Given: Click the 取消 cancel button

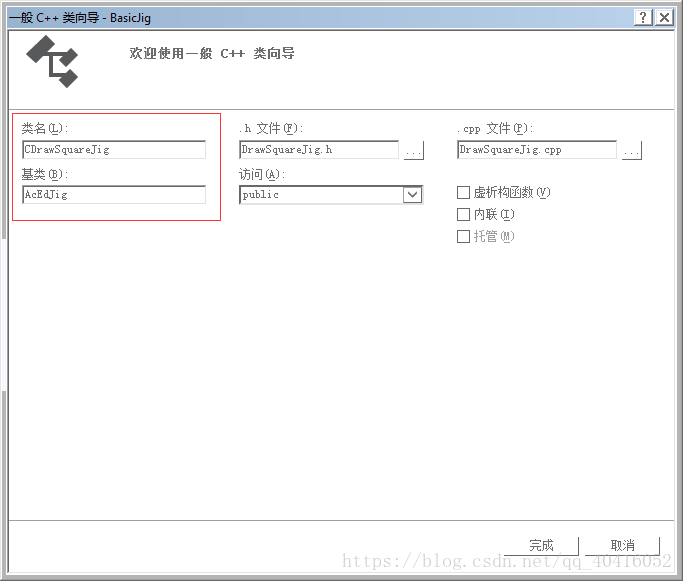Looking at the screenshot, I should click(622, 546).
